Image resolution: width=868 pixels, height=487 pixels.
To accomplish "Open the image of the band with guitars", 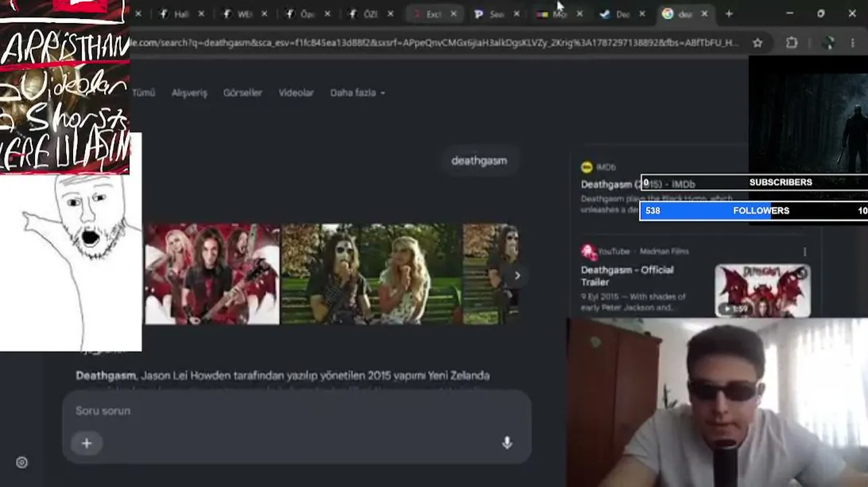I will tap(212, 275).
